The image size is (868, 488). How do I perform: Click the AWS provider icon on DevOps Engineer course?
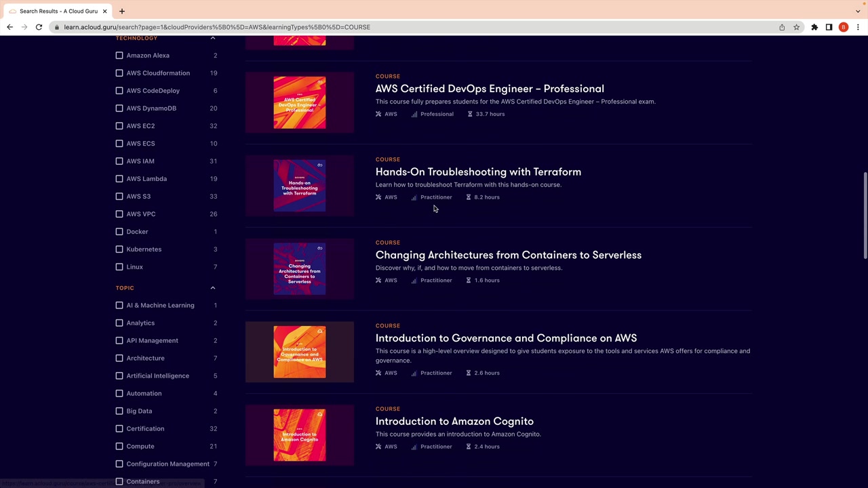(378, 114)
